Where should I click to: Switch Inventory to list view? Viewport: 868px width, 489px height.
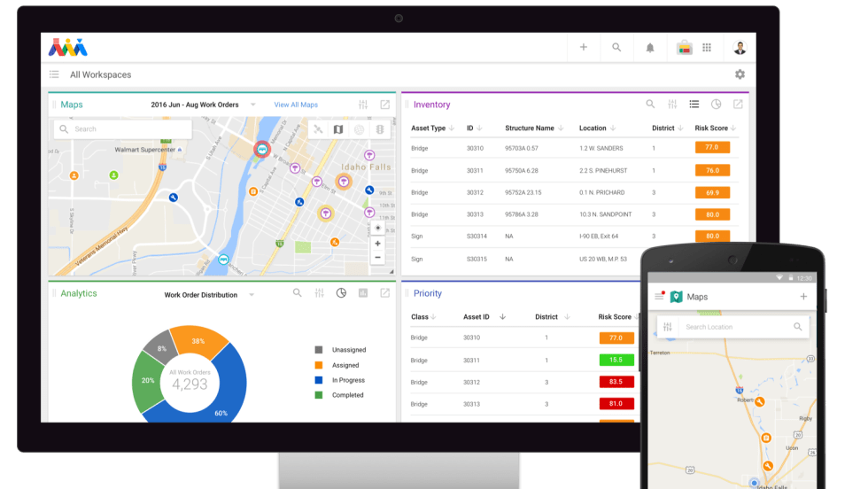coord(694,105)
